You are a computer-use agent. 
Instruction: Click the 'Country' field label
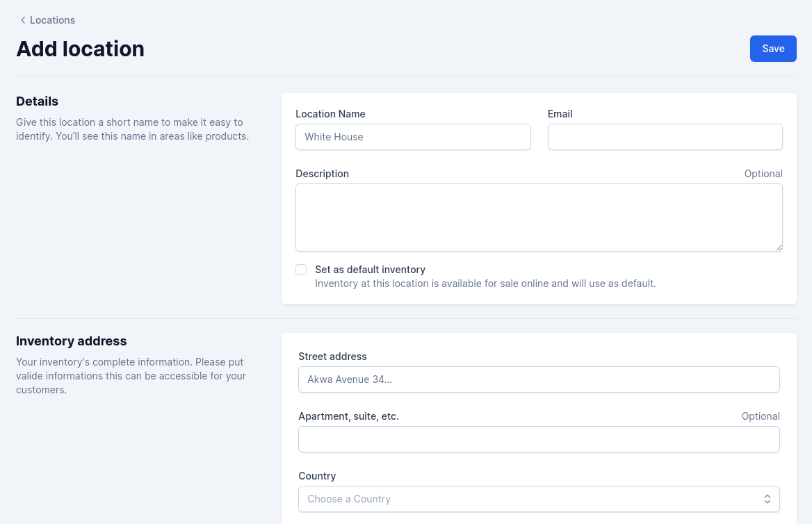317,476
